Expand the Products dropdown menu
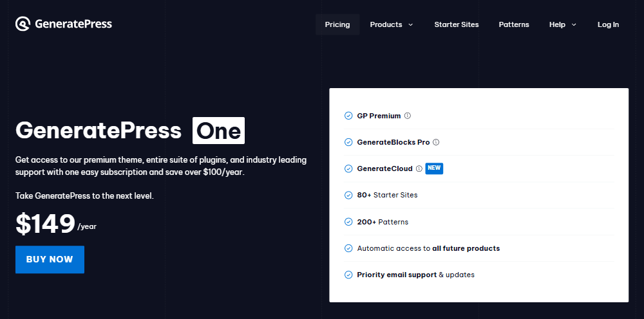The image size is (644, 319). pos(386,24)
